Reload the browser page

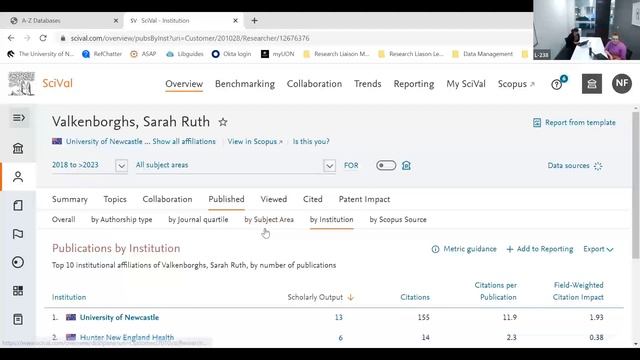pyautogui.click(x=43, y=38)
